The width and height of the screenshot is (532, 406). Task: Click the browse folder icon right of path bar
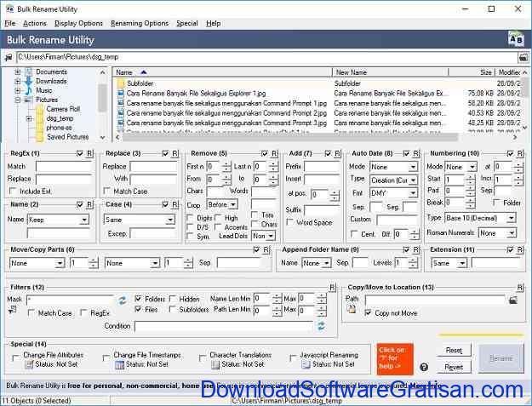point(523,57)
